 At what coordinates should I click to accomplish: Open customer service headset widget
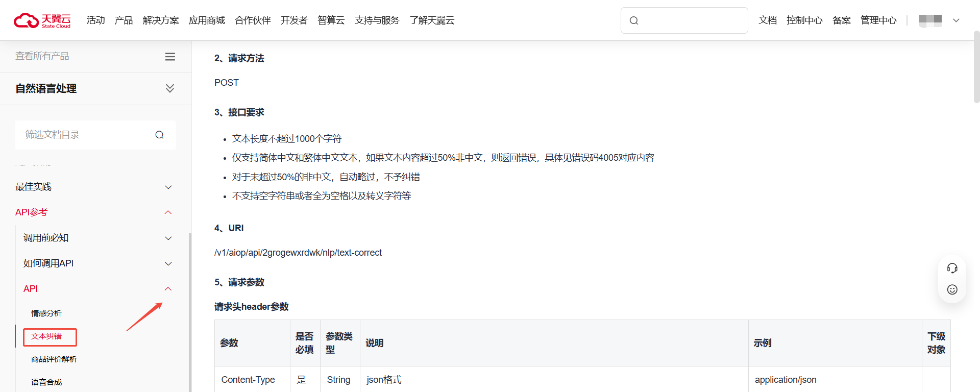pos(952,268)
